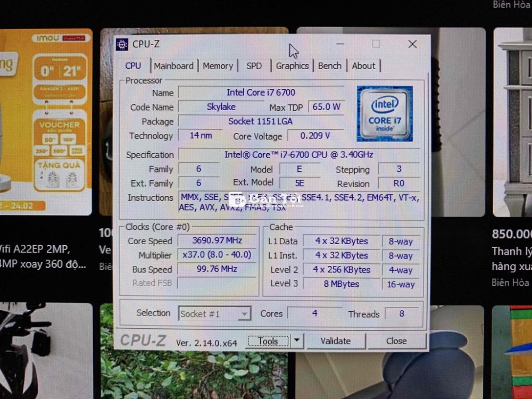Open the Graphics tab
The width and height of the screenshot is (532, 399).
tap(292, 66)
